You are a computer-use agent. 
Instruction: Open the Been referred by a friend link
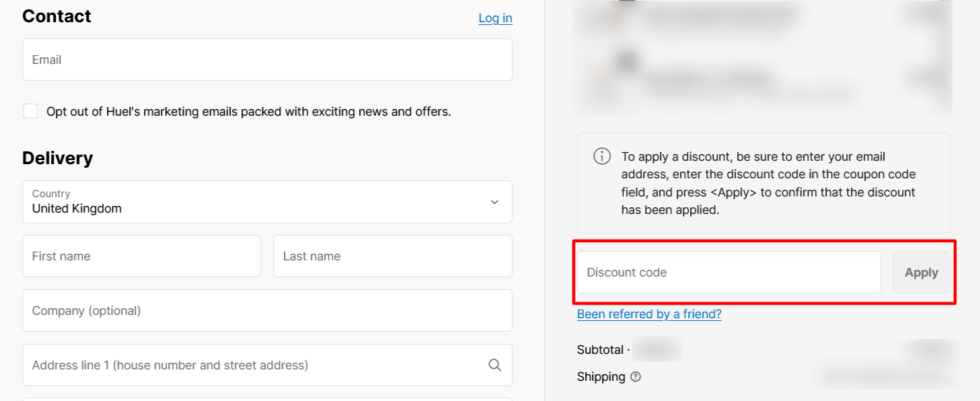[649, 314]
